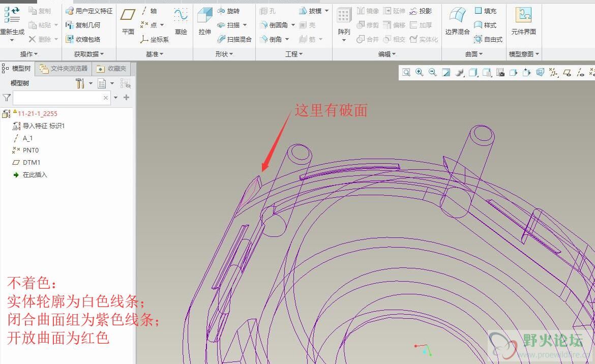Viewport: 595px width, 364px height.
Task: Select the Fill (填充) surface tool
Action: coord(485,11)
